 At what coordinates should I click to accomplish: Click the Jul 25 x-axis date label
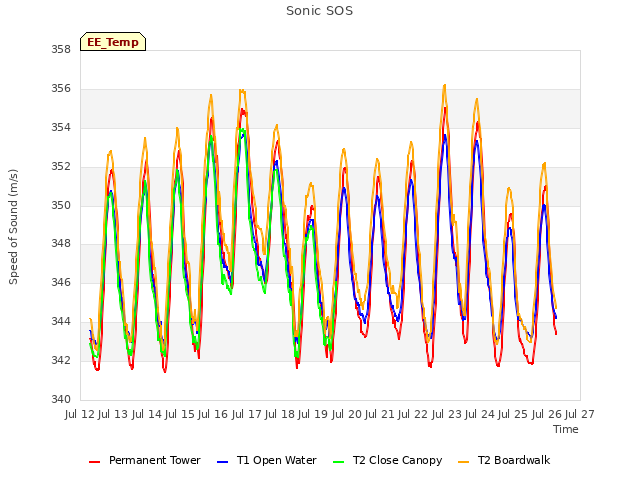(x=513, y=414)
